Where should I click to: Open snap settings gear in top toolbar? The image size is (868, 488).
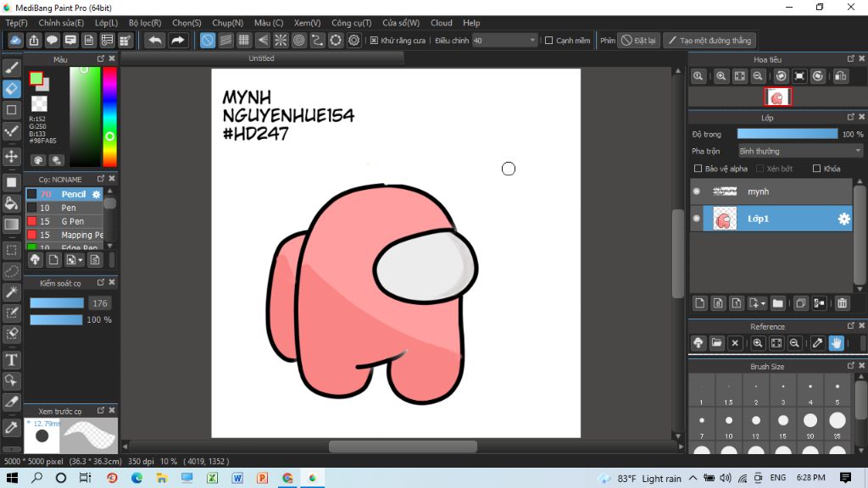pos(354,41)
